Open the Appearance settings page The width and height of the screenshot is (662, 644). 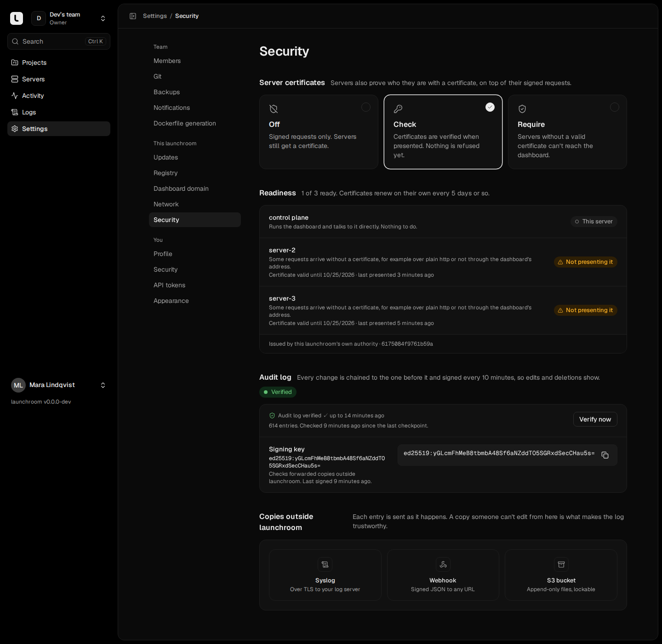coord(195,301)
